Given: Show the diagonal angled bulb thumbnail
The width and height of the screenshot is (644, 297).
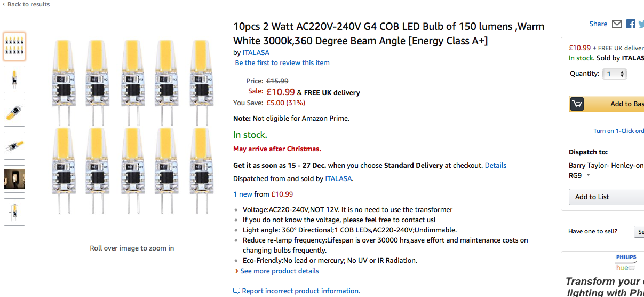Looking at the screenshot, I should point(14,112).
